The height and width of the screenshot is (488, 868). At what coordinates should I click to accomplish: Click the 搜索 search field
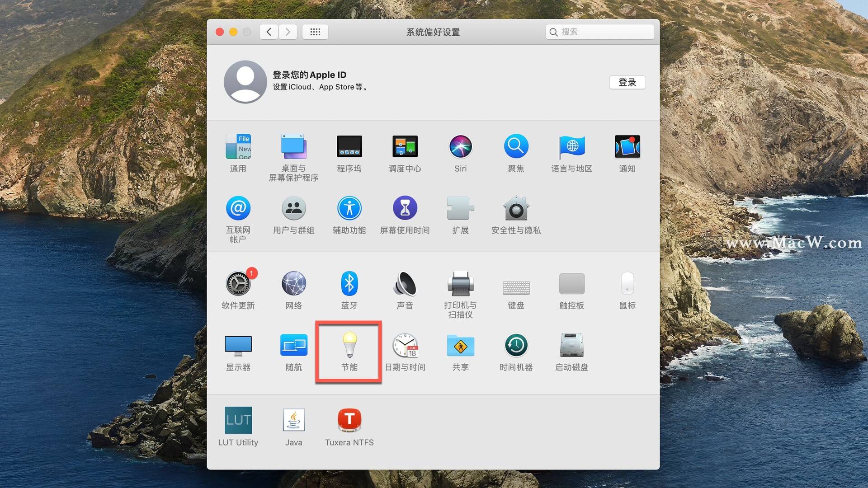[x=604, y=32]
